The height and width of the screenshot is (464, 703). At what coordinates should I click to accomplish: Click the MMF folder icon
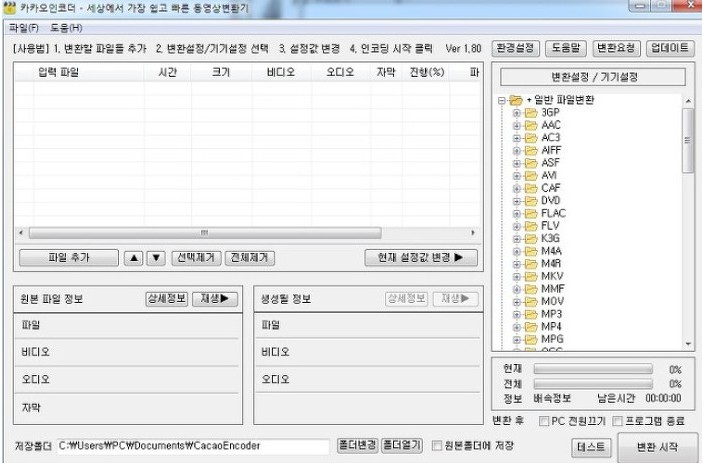(x=531, y=289)
